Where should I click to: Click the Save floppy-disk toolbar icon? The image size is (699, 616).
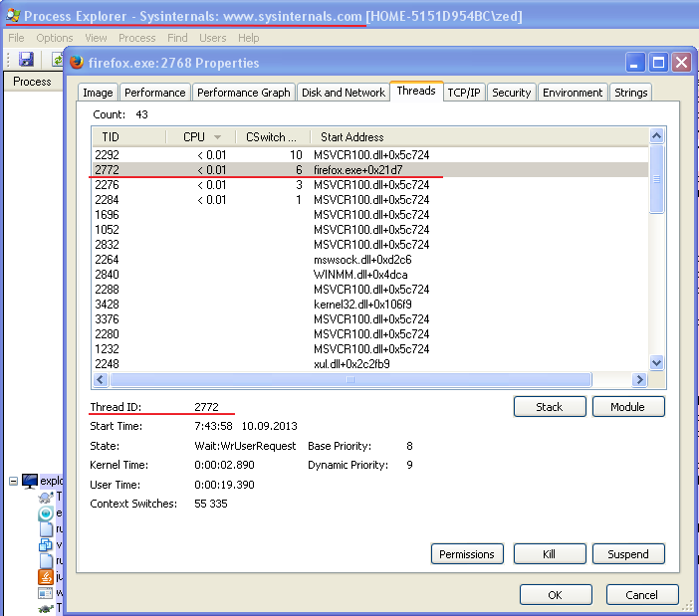point(26,60)
